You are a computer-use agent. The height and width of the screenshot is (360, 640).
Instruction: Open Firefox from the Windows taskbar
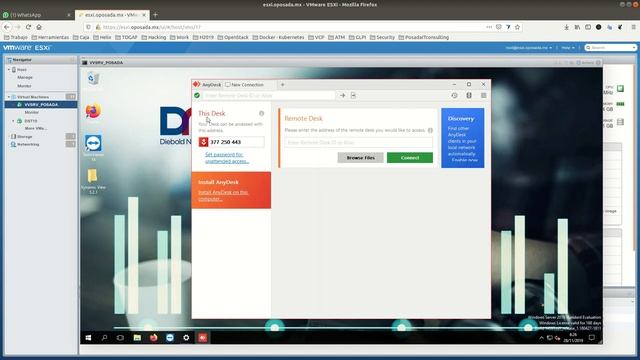point(153,338)
